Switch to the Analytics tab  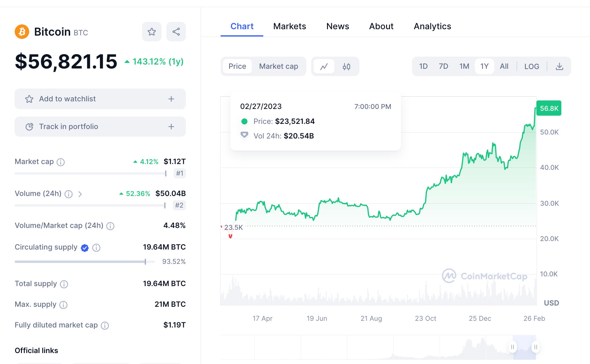[432, 26]
